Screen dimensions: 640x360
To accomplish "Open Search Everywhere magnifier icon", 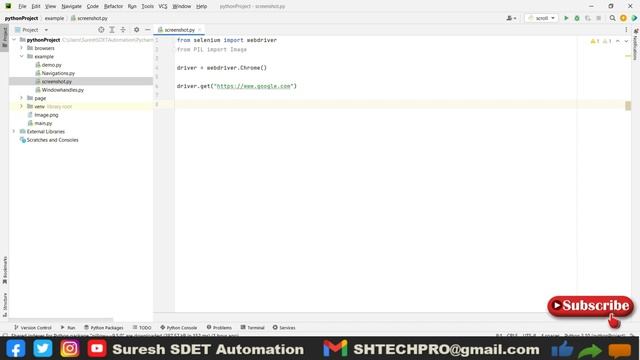I will (x=612, y=18).
